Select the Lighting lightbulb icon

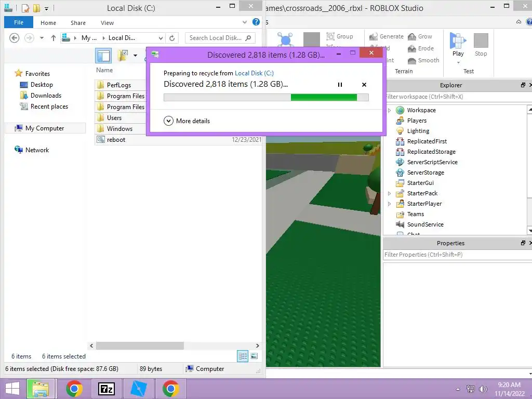(400, 131)
